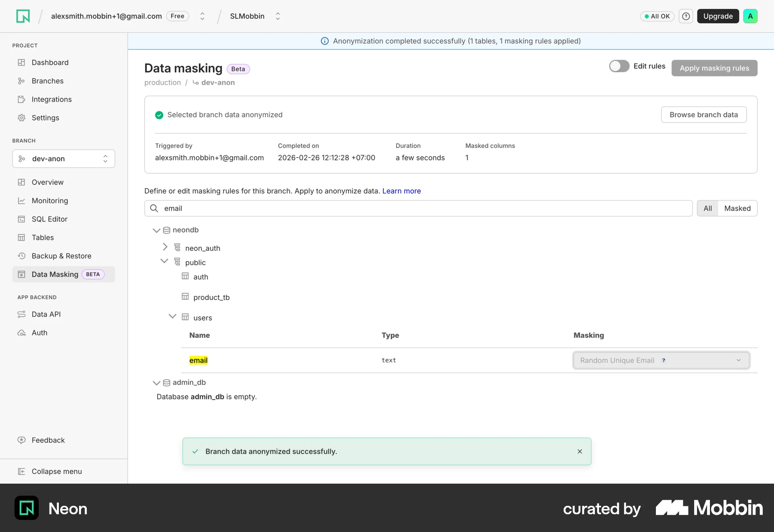Select the All filter option
This screenshot has width=774, height=532.
click(x=707, y=208)
